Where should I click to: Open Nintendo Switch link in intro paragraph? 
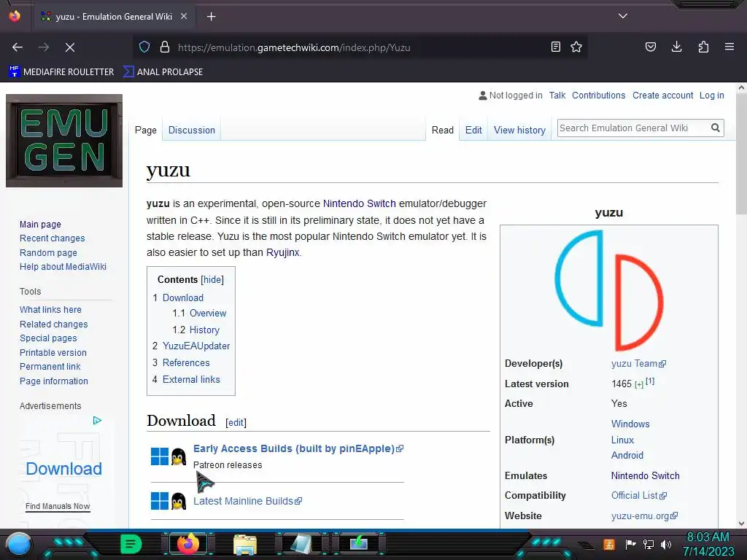359,203
